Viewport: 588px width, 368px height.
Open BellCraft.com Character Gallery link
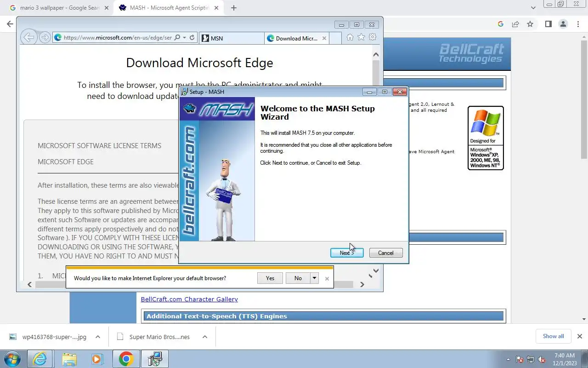pos(189,299)
